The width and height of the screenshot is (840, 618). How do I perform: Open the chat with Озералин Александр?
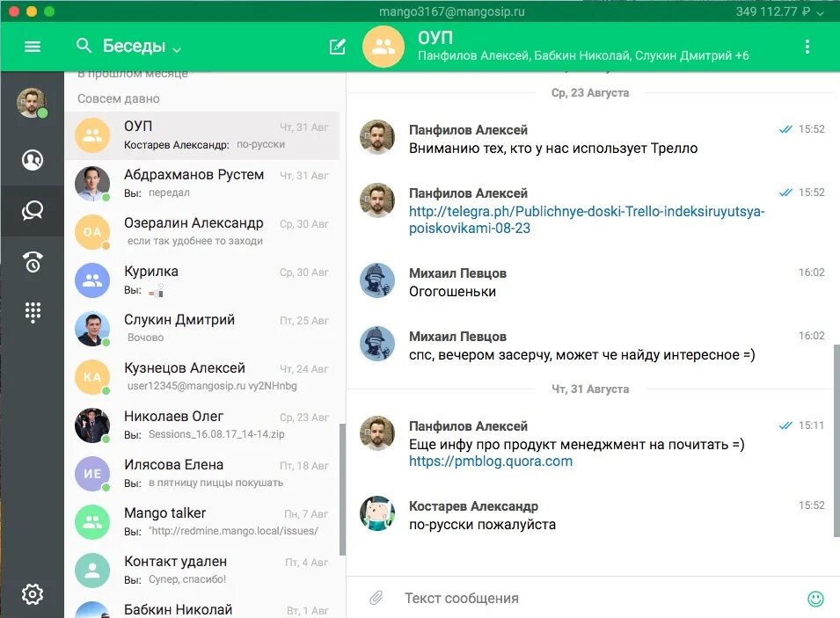pyautogui.click(x=202, y=232)
